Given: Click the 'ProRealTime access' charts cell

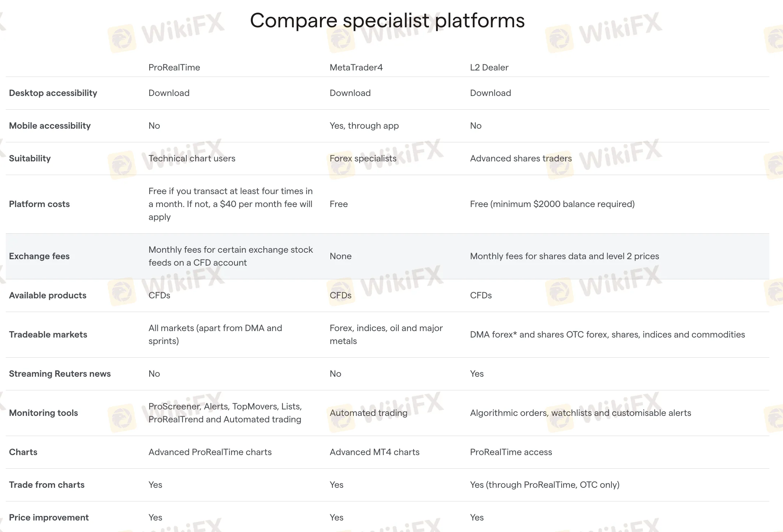Looking at the screenshot, I should click(x=510, y=452).
